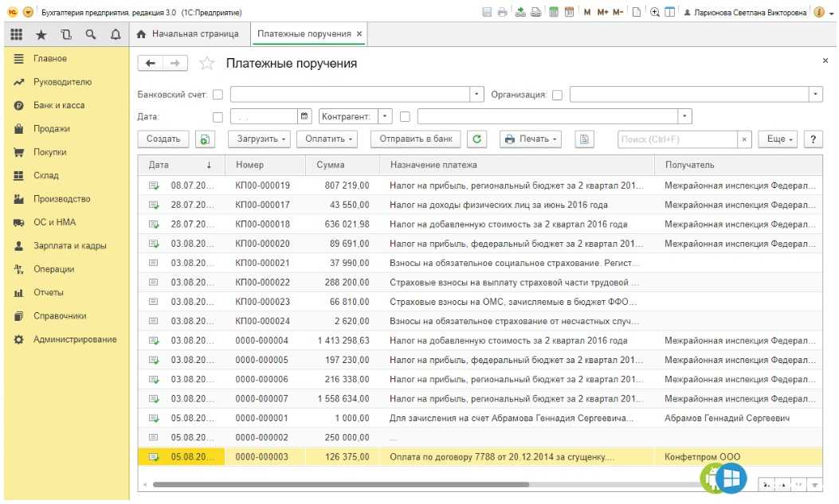Click the print icon in title bar
839x504 pixels.
coord(503,12)
